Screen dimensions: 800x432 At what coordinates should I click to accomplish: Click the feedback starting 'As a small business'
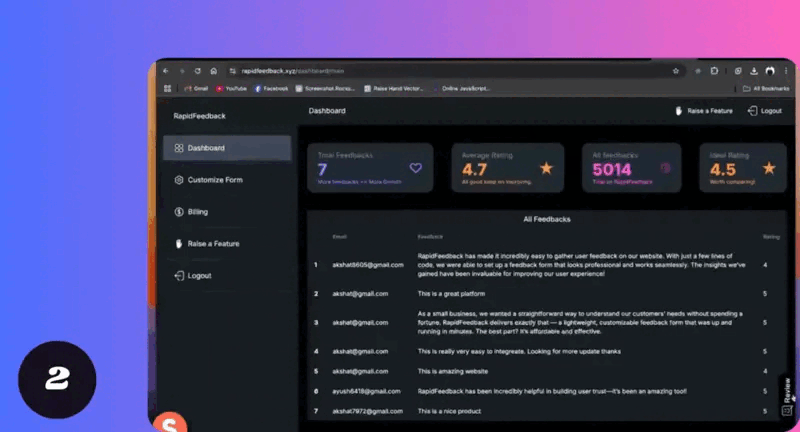(580, 322)
